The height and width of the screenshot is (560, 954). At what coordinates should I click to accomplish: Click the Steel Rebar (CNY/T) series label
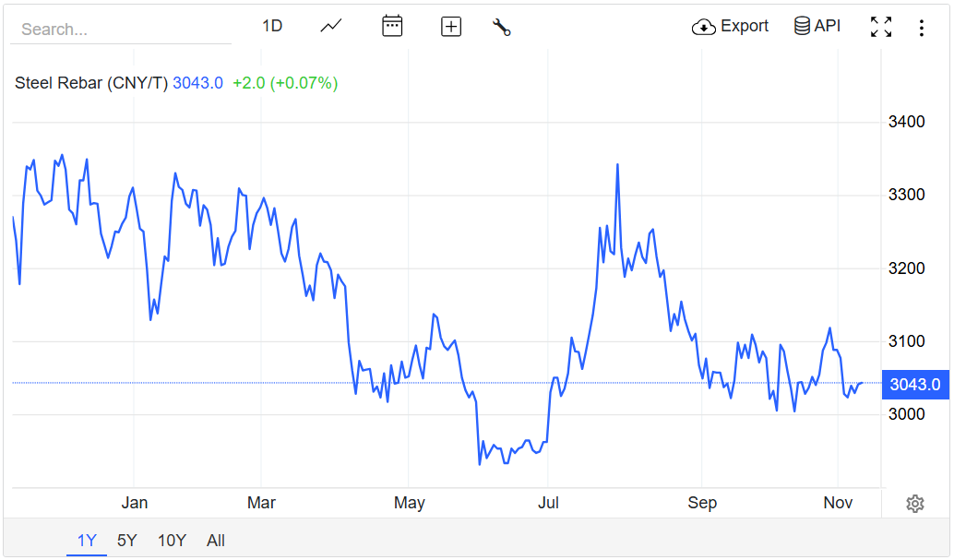pos(91,83)
